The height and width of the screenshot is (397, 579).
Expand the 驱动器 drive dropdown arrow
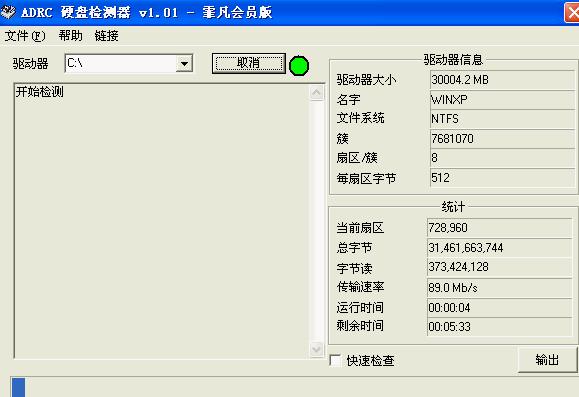(x=184, y=64)
